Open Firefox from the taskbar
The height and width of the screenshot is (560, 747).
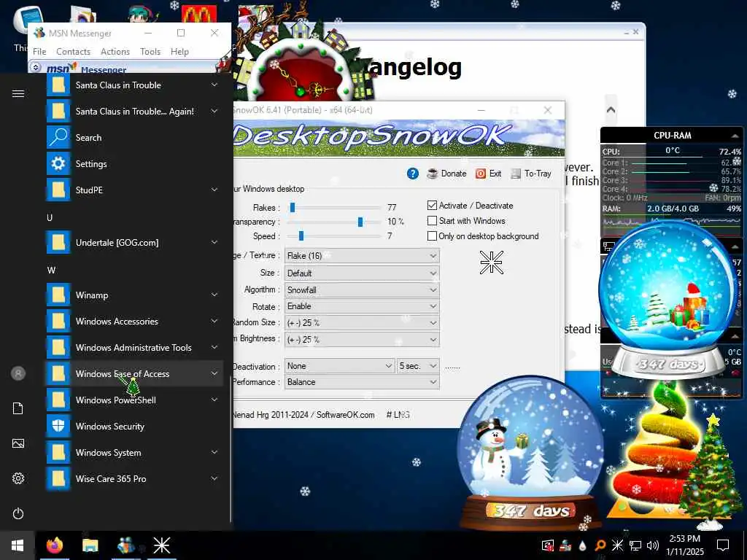point(55,545)
